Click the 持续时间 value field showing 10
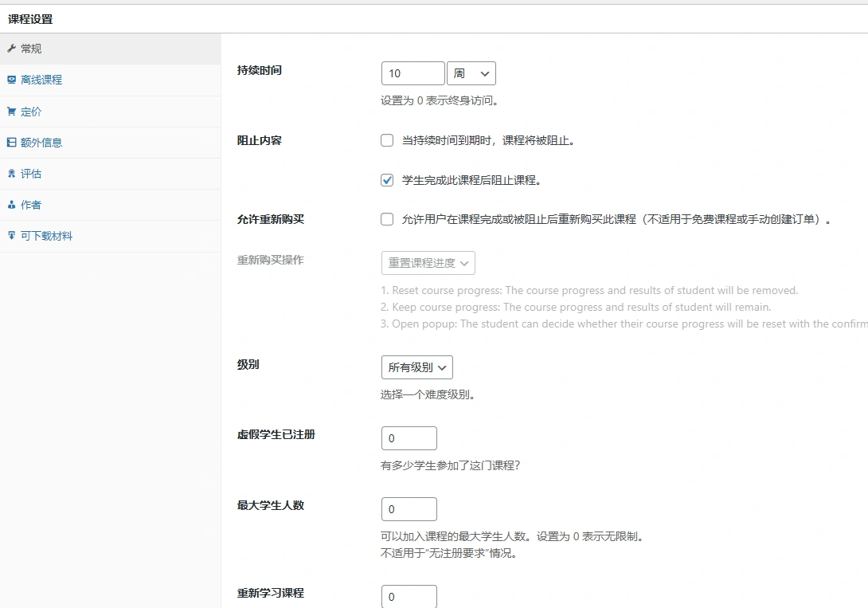This screenshot has width=868, height=608. (412, 73)
